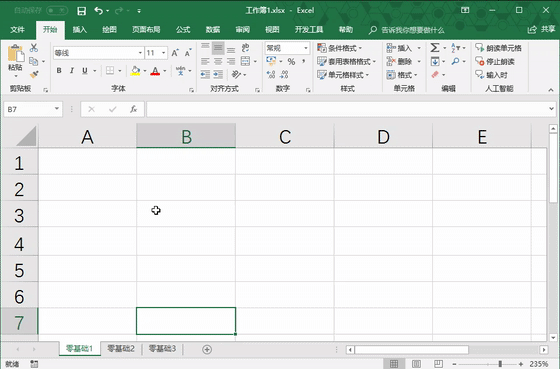Click 朗读单元格 speak cells
This screenshot has height=369, width=560.
click(x=499, y=48)
